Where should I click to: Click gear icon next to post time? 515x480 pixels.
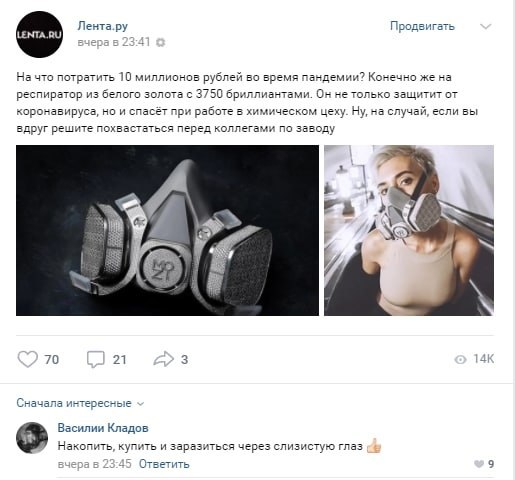click(x=161, y=43)
